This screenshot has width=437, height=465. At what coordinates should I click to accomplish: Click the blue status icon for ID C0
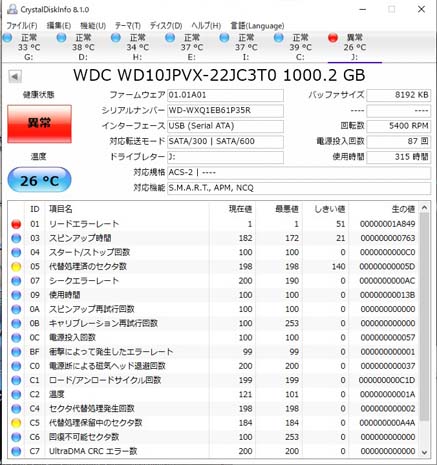coord(16,366)
